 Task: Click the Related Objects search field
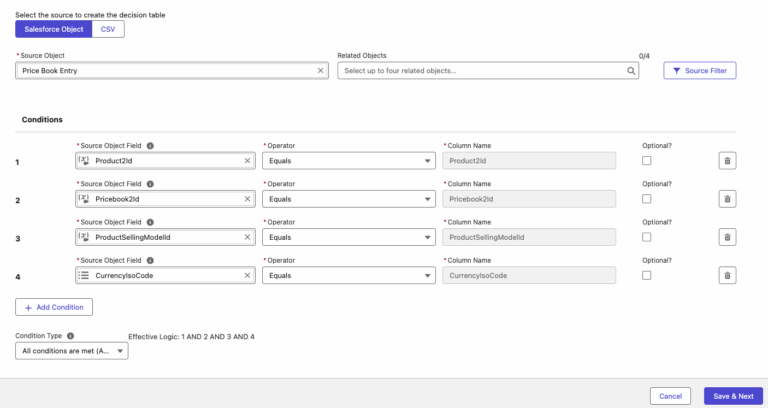(x=480, y=71)
